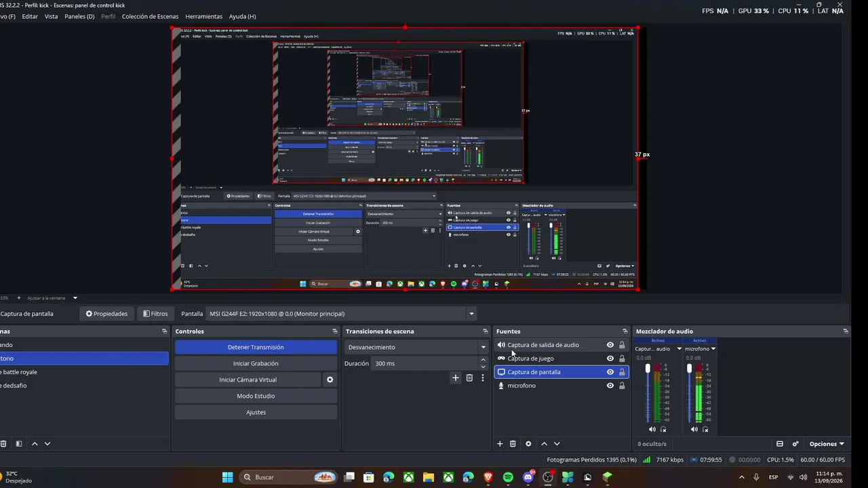Hide the Captura de juego source
The width and height of the screenshot is (868, 488).
point(610,359)
